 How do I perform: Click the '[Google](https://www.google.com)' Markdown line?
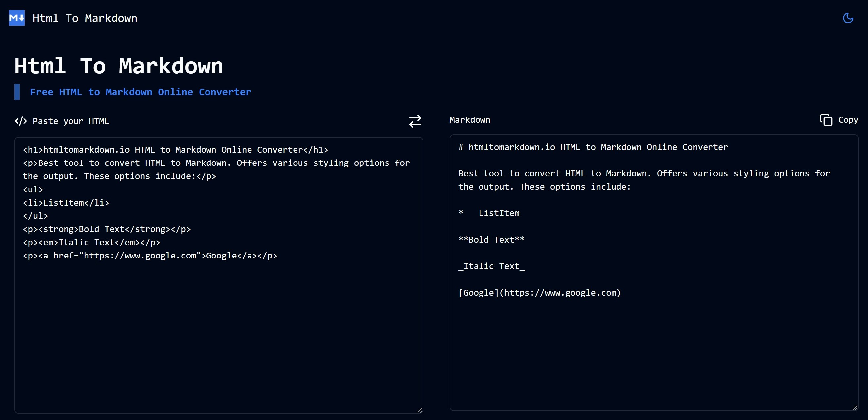click(x=539, y=293)
